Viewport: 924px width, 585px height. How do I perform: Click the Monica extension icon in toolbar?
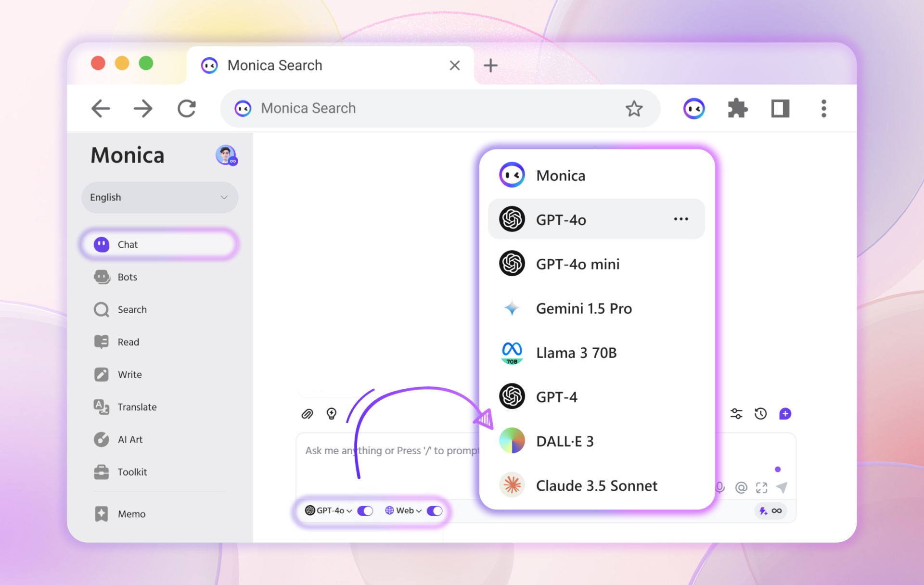pyautogui.click(x=694, y=109)
